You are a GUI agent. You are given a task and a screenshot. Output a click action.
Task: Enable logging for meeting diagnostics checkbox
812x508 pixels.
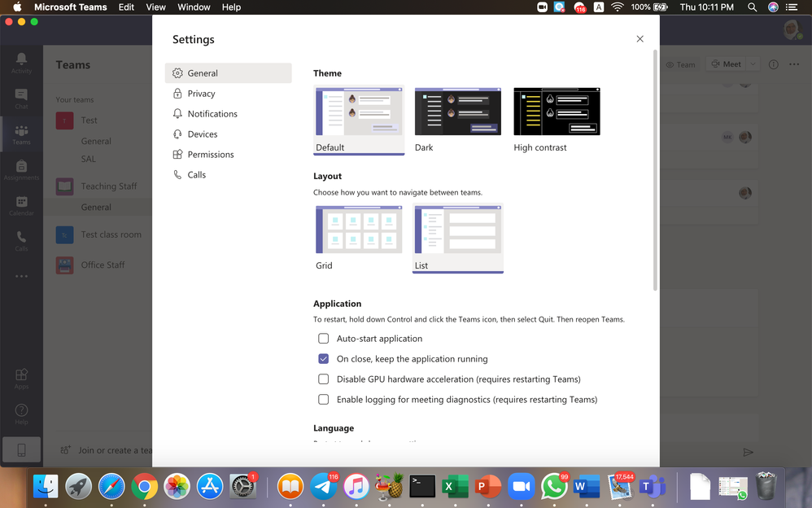tap(324, 399)
